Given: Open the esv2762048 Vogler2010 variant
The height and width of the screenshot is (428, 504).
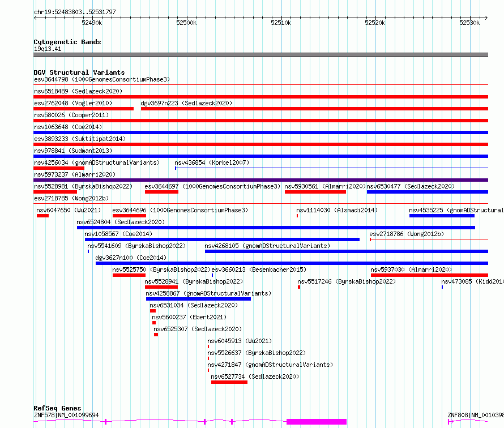Looking at the screenshot, I should pos(84,109).
